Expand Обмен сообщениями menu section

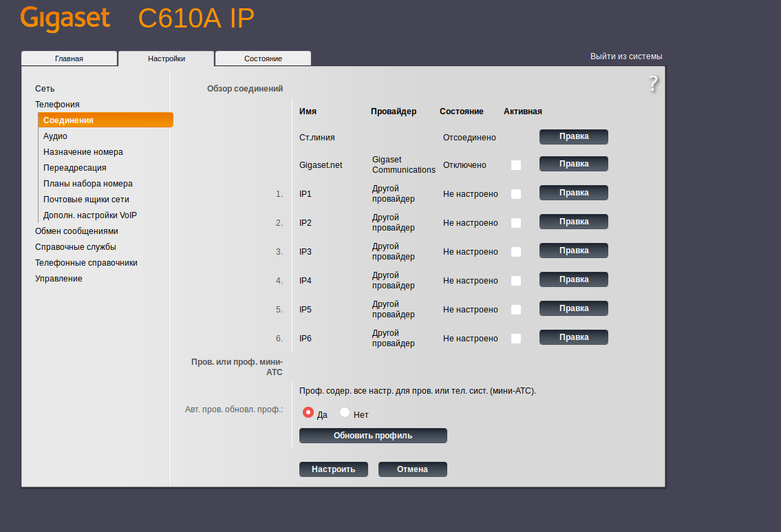[76, 231]
